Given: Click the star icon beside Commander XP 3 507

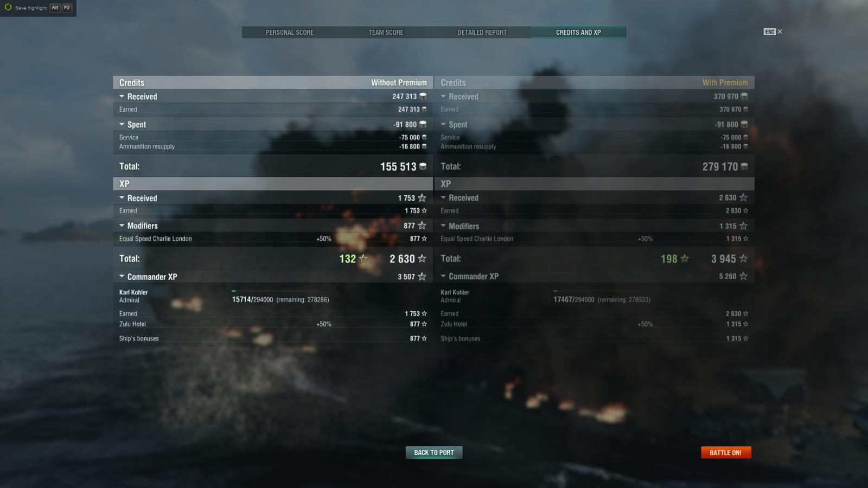Looking at the screenshot, I should point(422,277).
